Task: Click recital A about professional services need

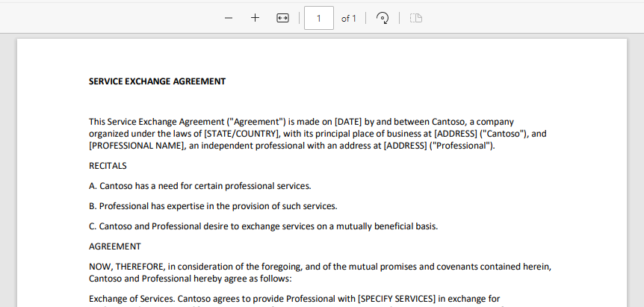Action: (199, 186)
